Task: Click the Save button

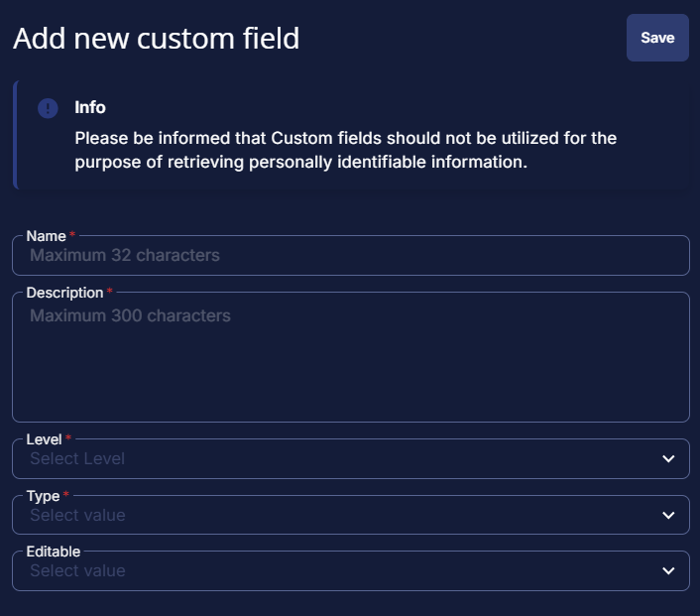Action: click(657, 38)
